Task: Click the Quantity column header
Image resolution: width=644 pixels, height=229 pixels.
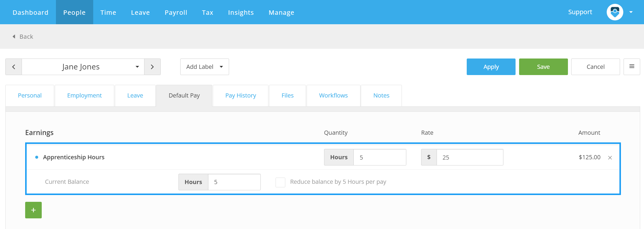Action: click(x=336, y=133)
